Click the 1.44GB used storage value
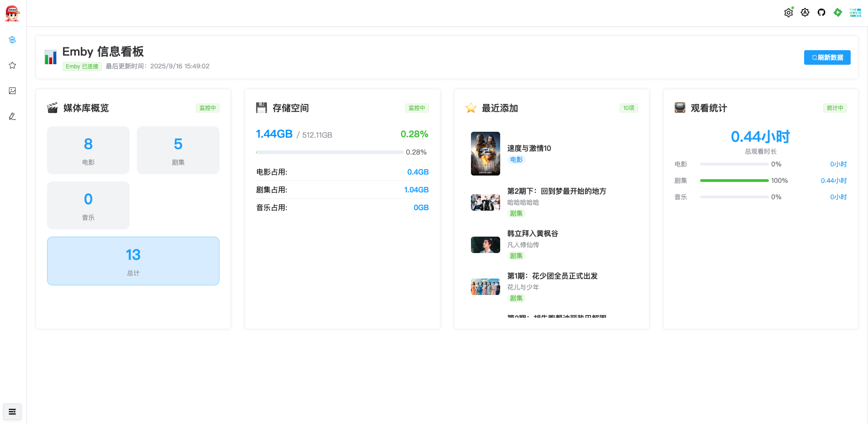 click(x=274, y=134)
